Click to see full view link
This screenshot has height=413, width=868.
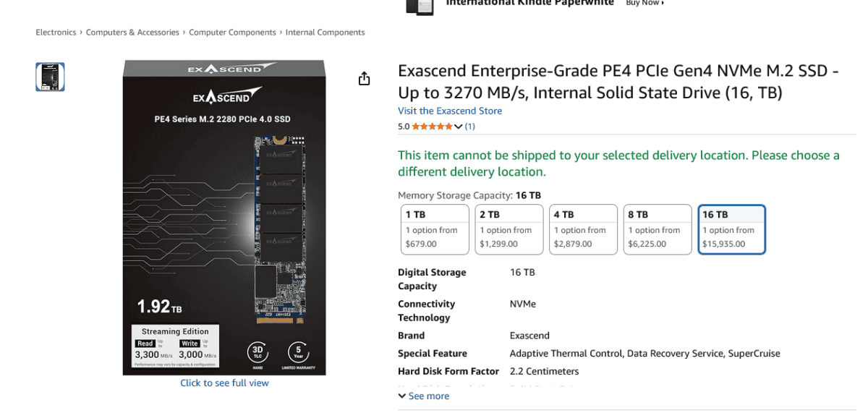(x=224, y=383)
